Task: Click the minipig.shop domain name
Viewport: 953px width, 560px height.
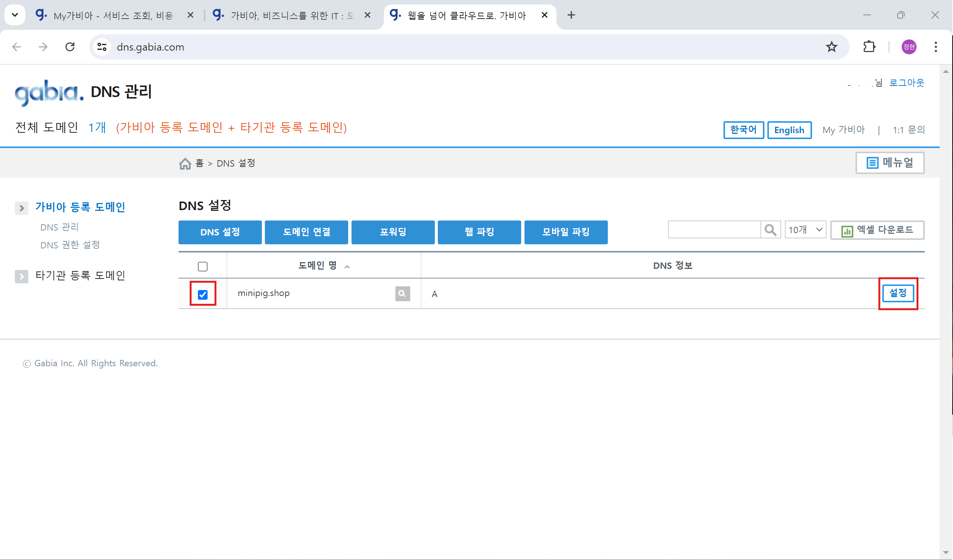Action: click(x=264, y=293)
